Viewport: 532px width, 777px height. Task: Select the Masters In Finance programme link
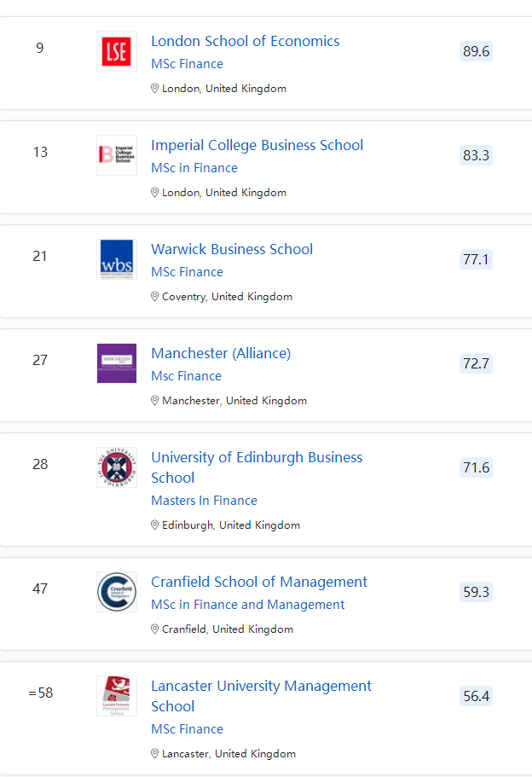point(204,501)
